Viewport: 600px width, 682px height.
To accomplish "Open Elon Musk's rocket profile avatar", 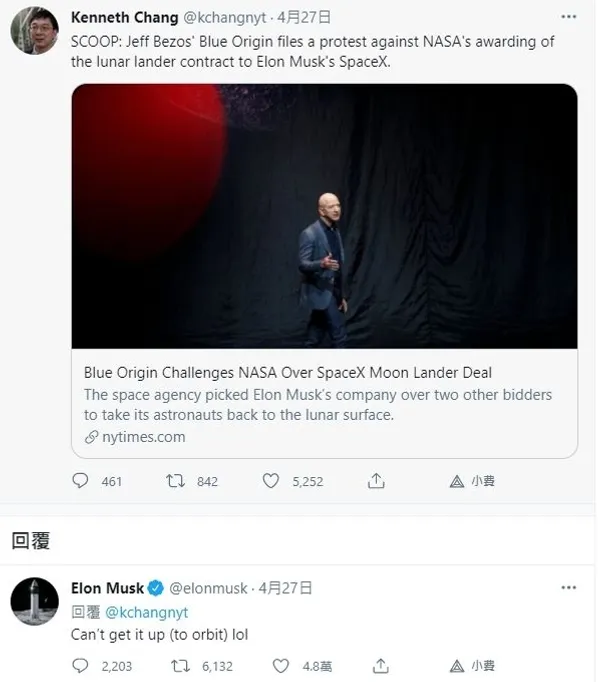I will coord(34,602).
